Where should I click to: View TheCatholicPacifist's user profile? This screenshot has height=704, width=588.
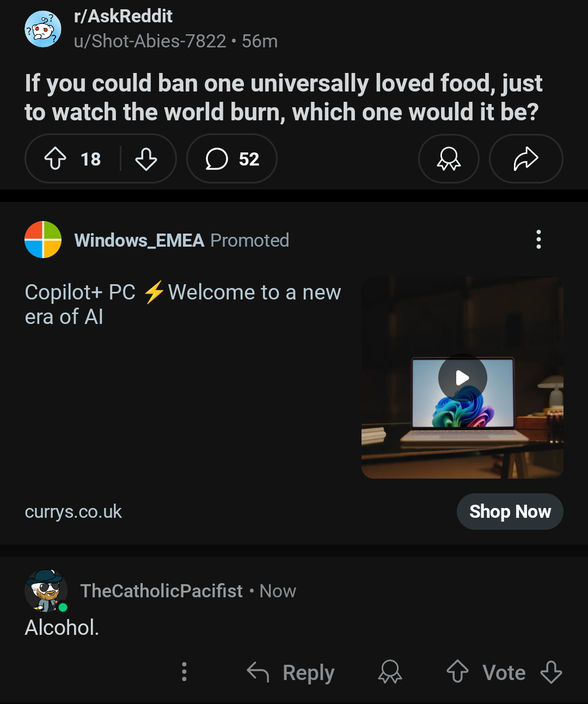coord(162,591)
